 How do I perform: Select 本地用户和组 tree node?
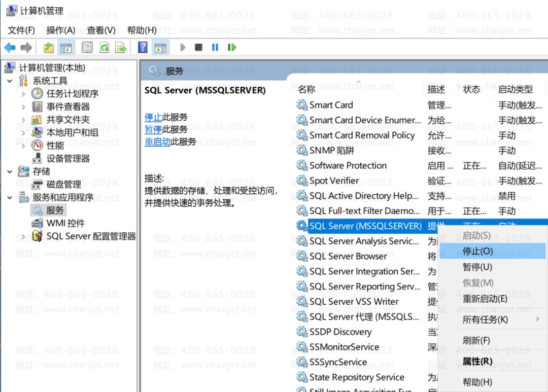pos(73,132)
